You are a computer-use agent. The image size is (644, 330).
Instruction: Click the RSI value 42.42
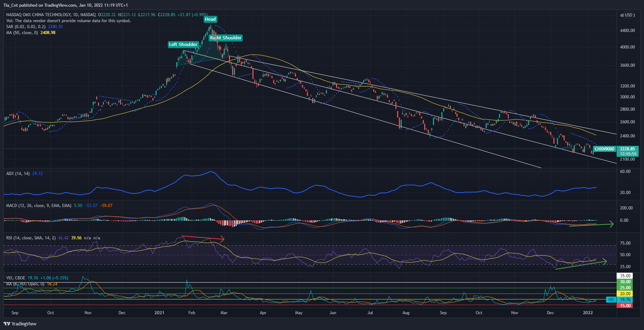pos(63,238)
